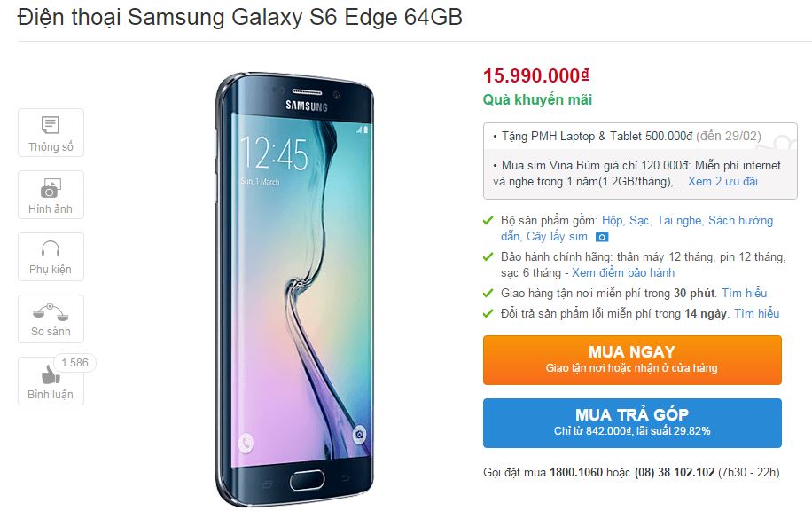Screen dimensions: 812x519
Task: Click the 1.586 comment count badge
Action: click(x=74, y=363)
